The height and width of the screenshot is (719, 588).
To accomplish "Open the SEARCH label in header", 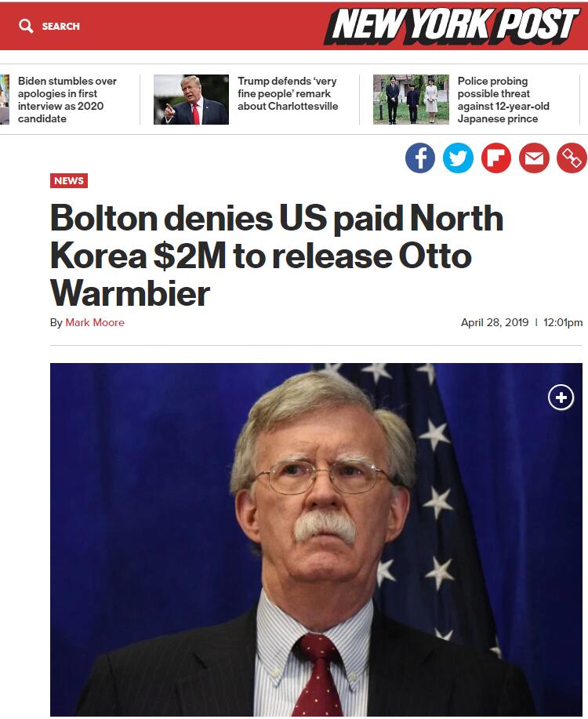I will (60, 26).
